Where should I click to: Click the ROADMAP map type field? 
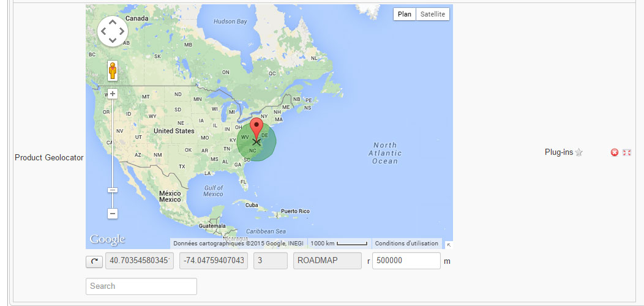click(328, 261)
